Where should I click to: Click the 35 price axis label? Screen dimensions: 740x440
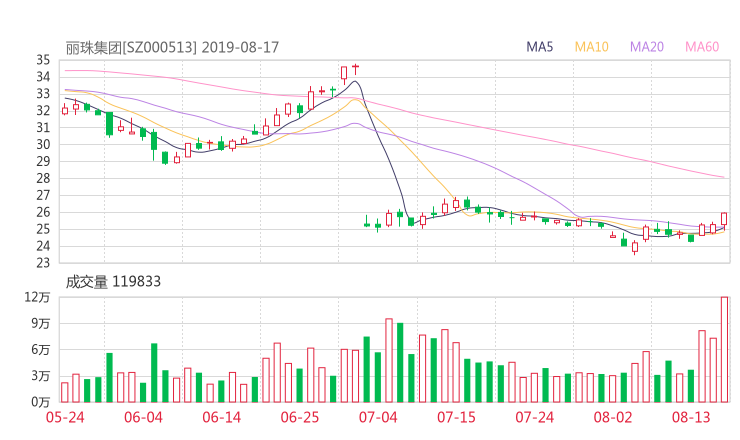(x=43, y=60)
